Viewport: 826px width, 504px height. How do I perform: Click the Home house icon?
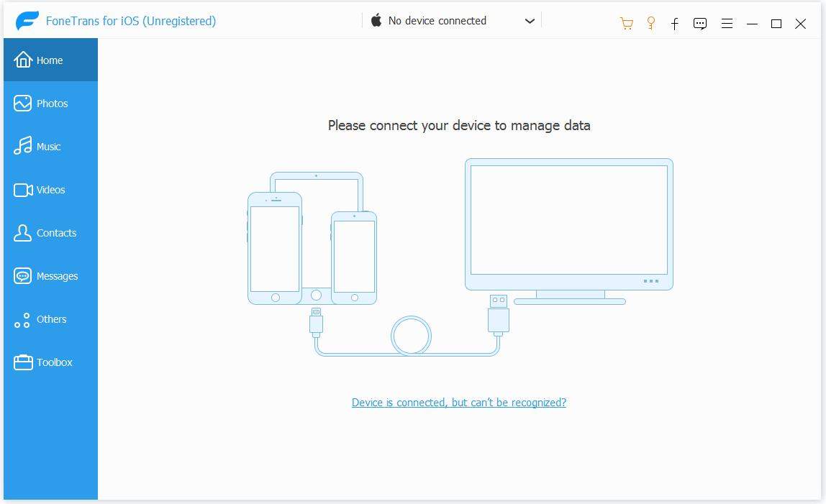(22, 60)
